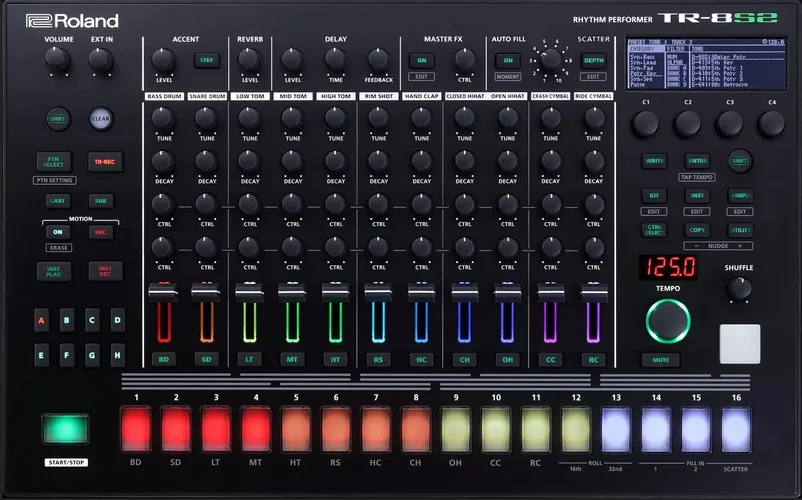Select the BD instrument button
802x500 pixels.
pyautogui.click(x=163, y=359)
